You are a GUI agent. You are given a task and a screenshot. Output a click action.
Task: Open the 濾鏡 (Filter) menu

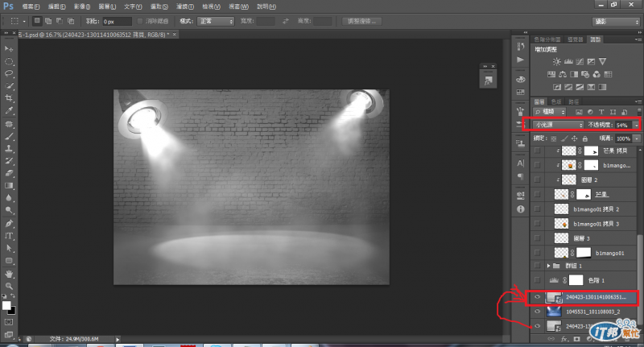[184, 6]
